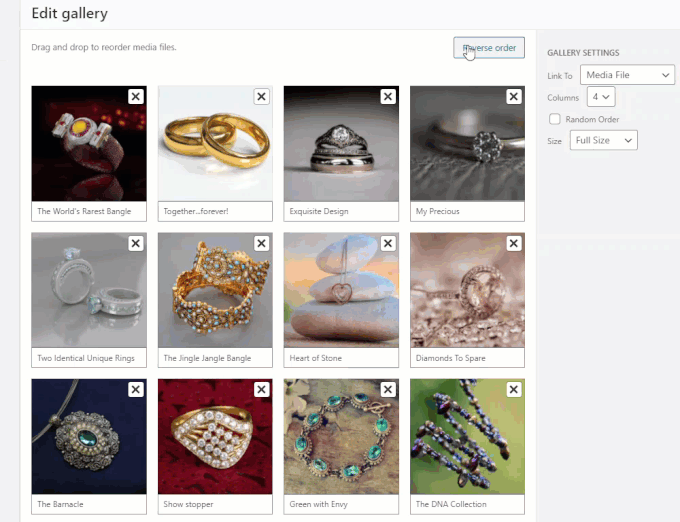Remove Two Identical Unique Rings image
The height and width of the screenshot is (522, 680).
[136, 243]
